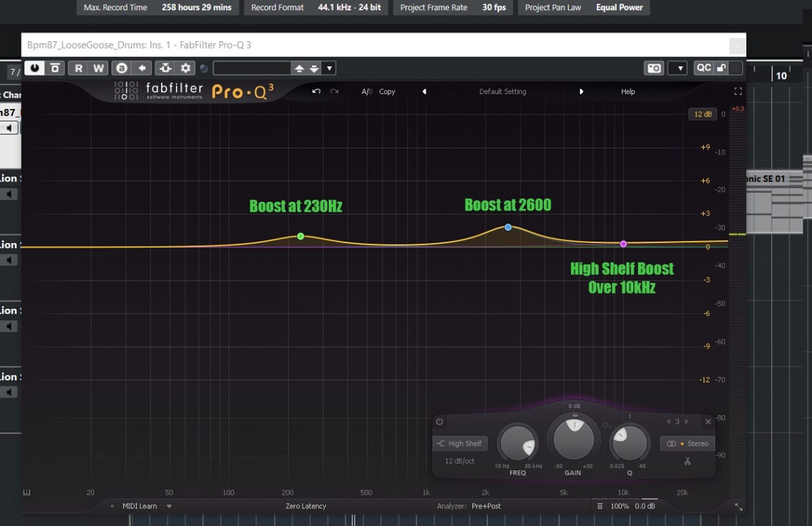Click the Help menu in Pro-Q 3
812x526 pixels.
coord(628,91)
